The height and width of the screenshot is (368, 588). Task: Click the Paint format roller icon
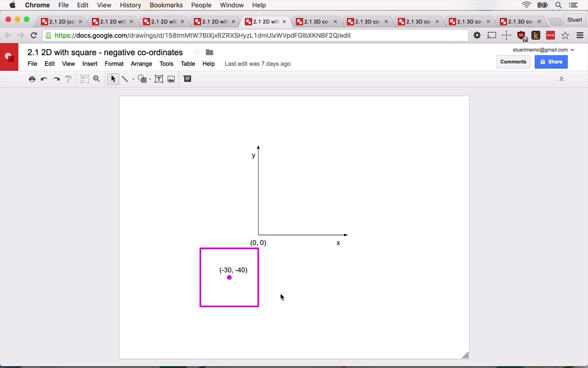[68, 79]
